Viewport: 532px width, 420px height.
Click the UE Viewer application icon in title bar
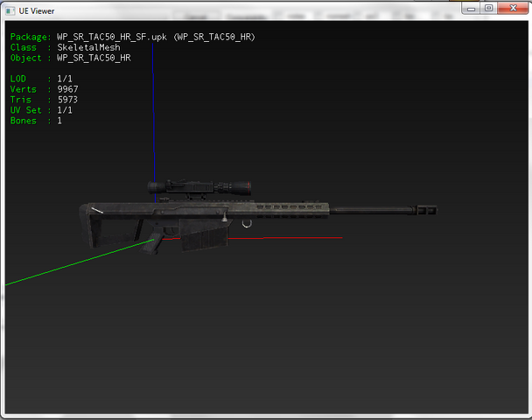pyautogui.click(x=10, y=10)
